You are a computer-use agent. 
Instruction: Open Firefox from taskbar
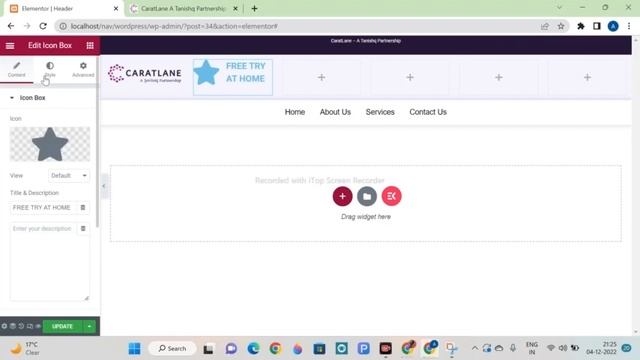coord(298,349)
